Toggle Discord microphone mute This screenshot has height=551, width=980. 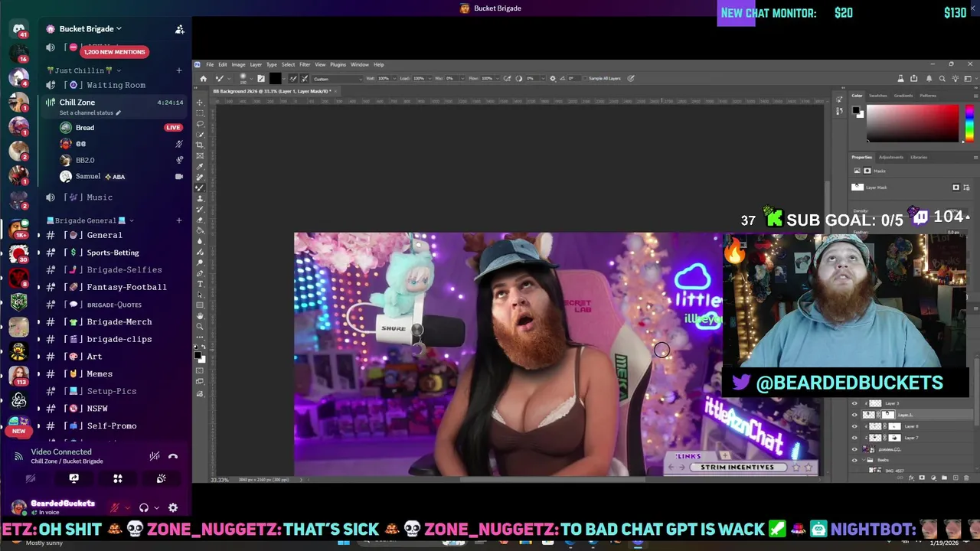coord(115,507)
